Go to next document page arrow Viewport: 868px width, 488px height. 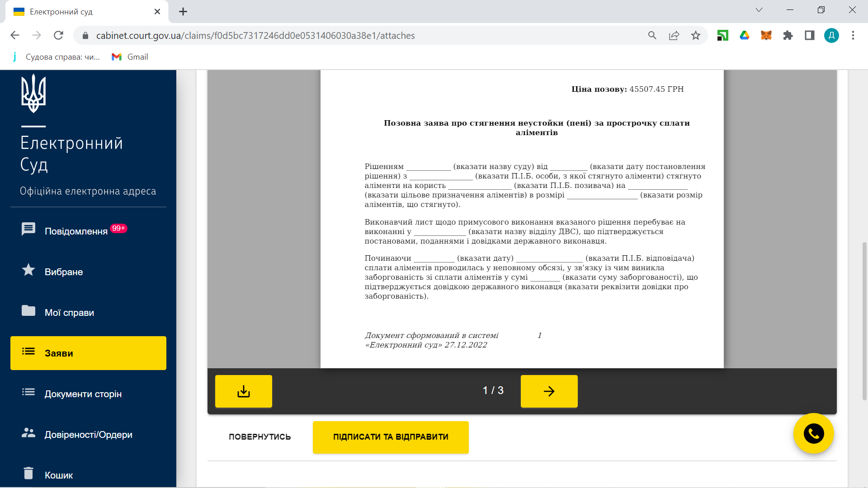pos(549,391)
